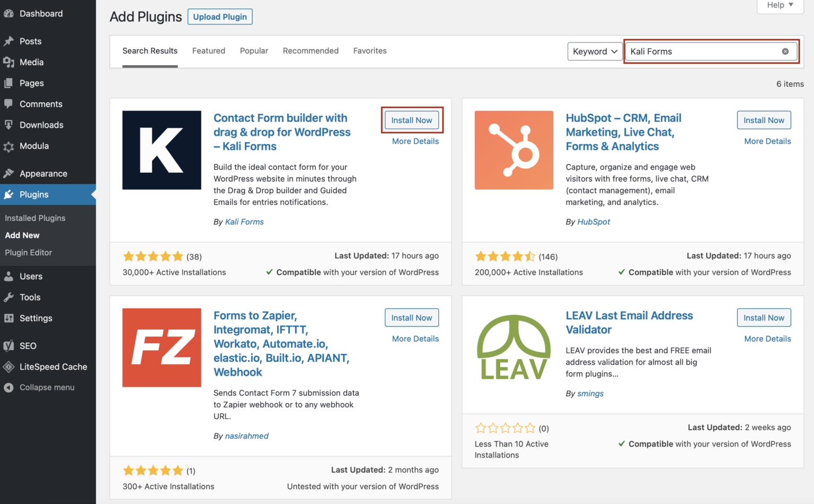Install the Kali Forms plugin
This screenshot has height=504, width=814.
point(412,120)
